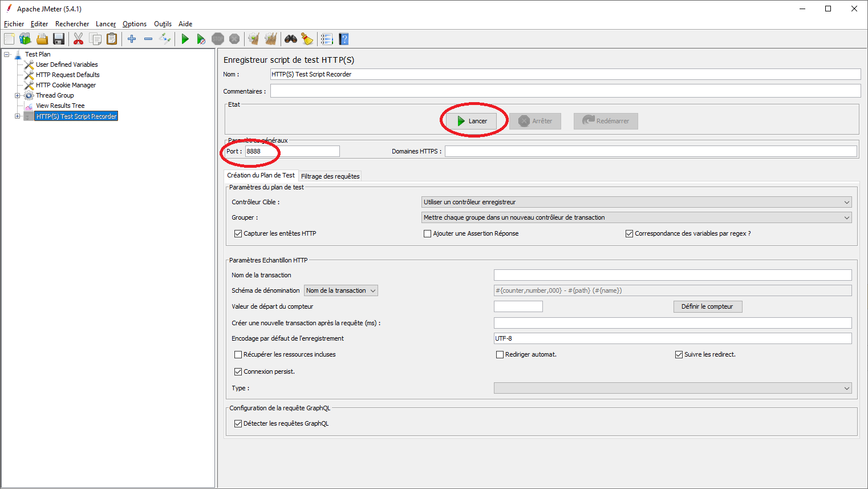This screenshot has width=868, height=489.
Task: Collapse the Test Plan tree expander
Action: (7, 54)
